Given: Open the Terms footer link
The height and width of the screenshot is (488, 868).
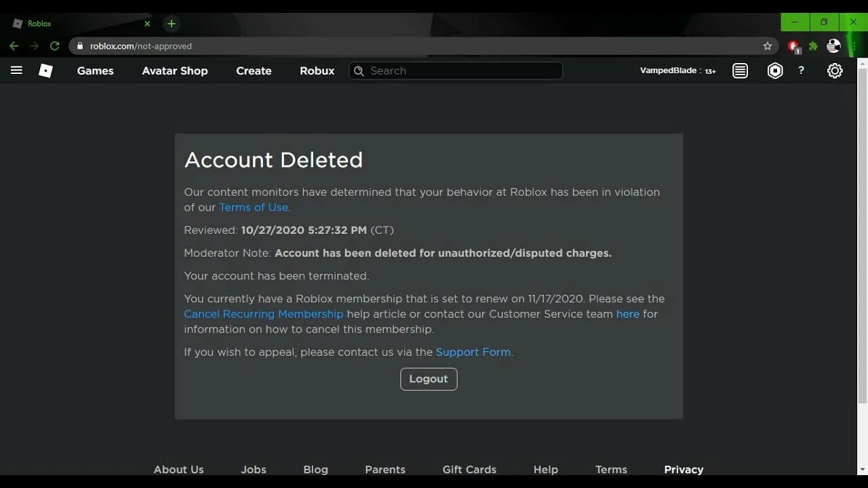Looking at the screenshot, I should coord(611,469).
